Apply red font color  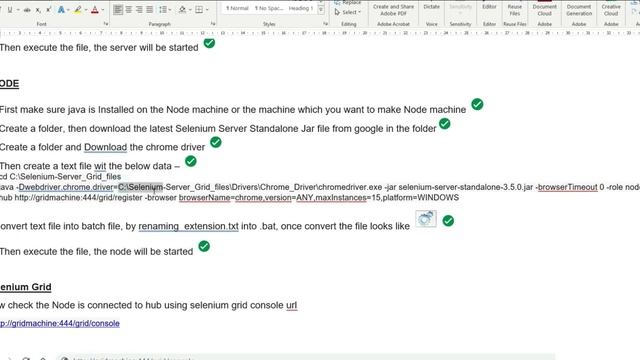click(x=95, y=10)
